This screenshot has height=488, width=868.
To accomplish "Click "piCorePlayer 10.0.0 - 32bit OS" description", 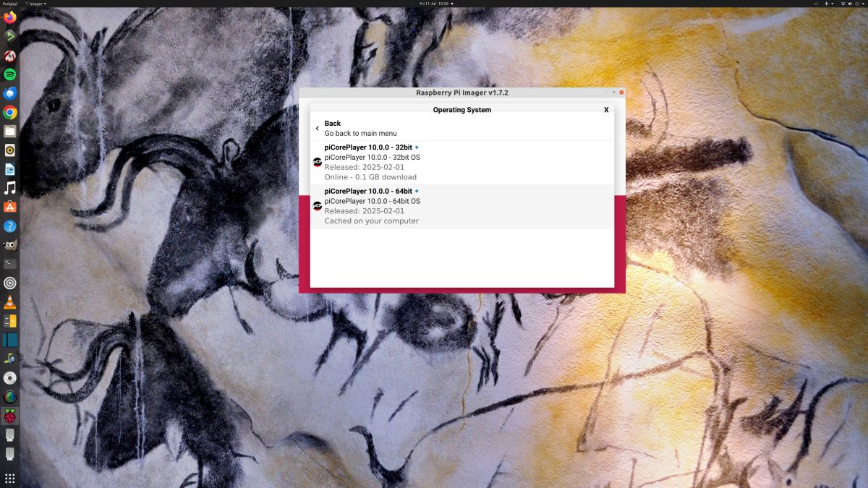I will (372, 157).
